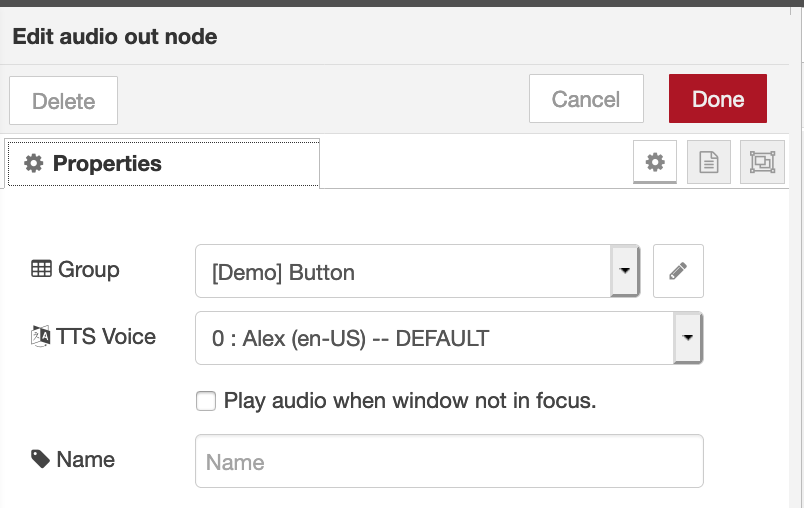
Task: Enable Play audio when window not in focus
Action: click(206, 402)
